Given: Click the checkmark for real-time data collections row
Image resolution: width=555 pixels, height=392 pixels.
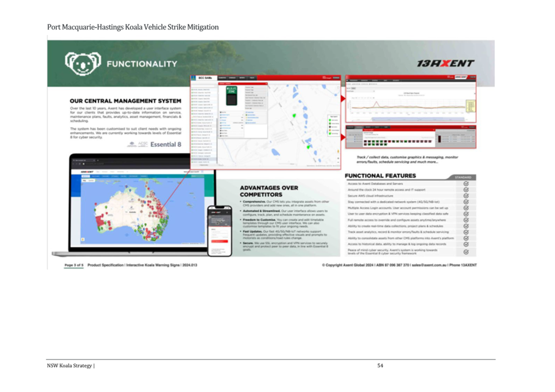Looking at the screenshot, I should [466, 226].
